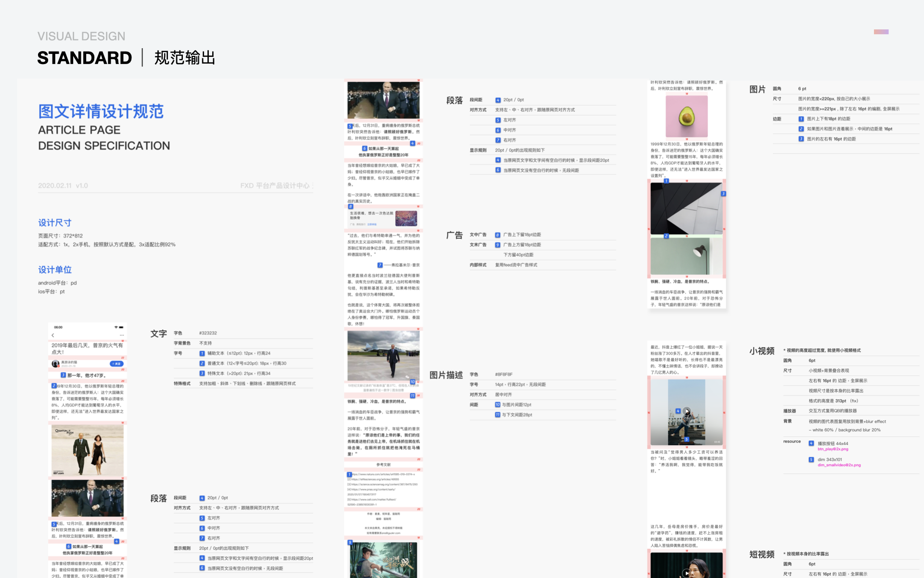
Task: Click the video duration label 03:45
Action: coord(717,442)
